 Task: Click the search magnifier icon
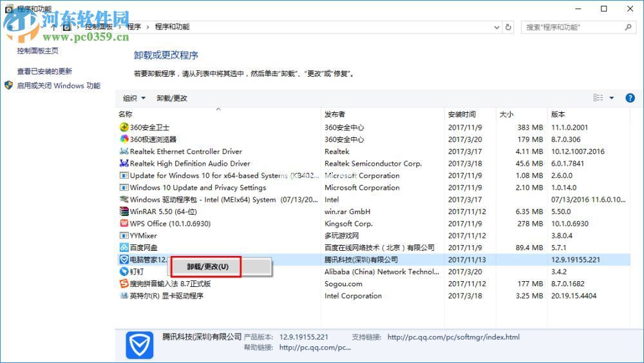click(628, 27)
